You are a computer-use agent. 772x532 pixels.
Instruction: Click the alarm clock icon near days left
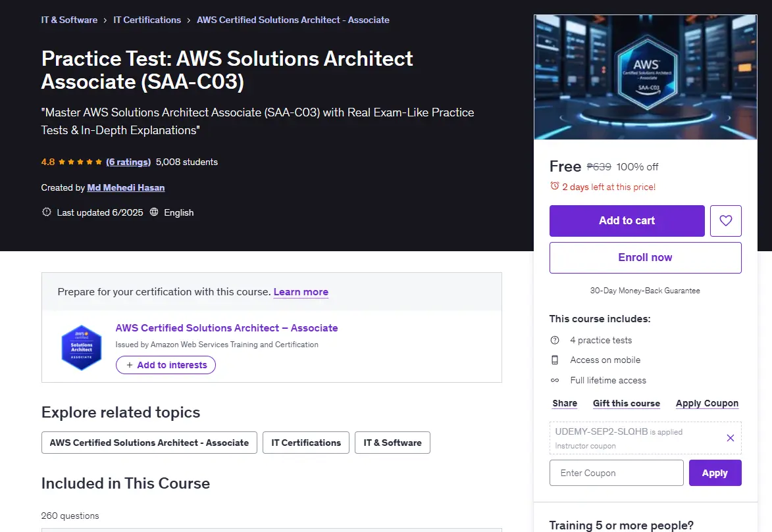(x=554, y=186)
